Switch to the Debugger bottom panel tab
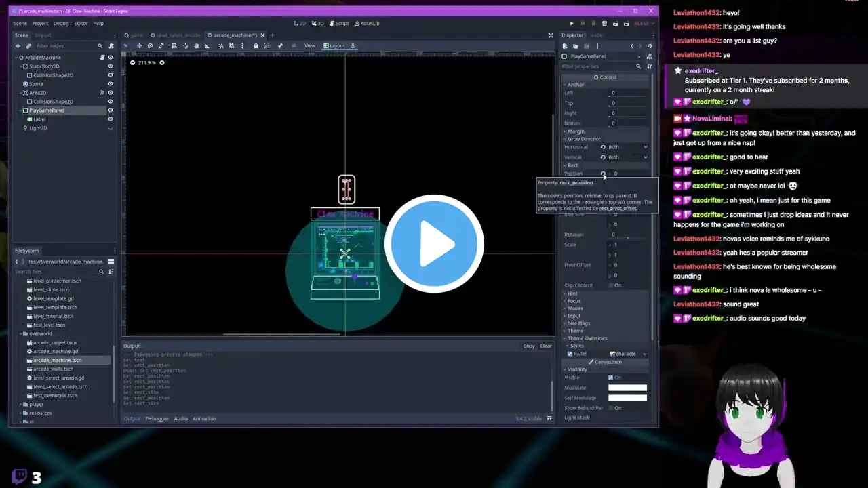Viewport: 868px width, 488px height. (x=157, y=418)
